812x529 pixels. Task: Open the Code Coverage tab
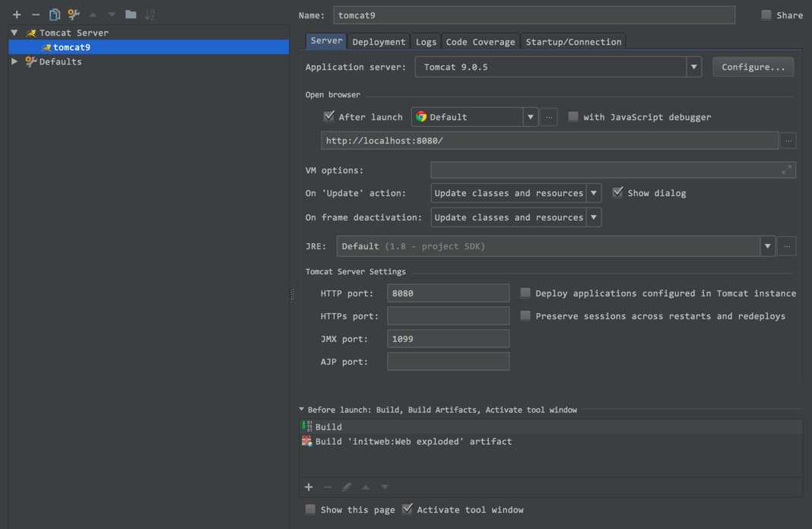pos(480,42)
